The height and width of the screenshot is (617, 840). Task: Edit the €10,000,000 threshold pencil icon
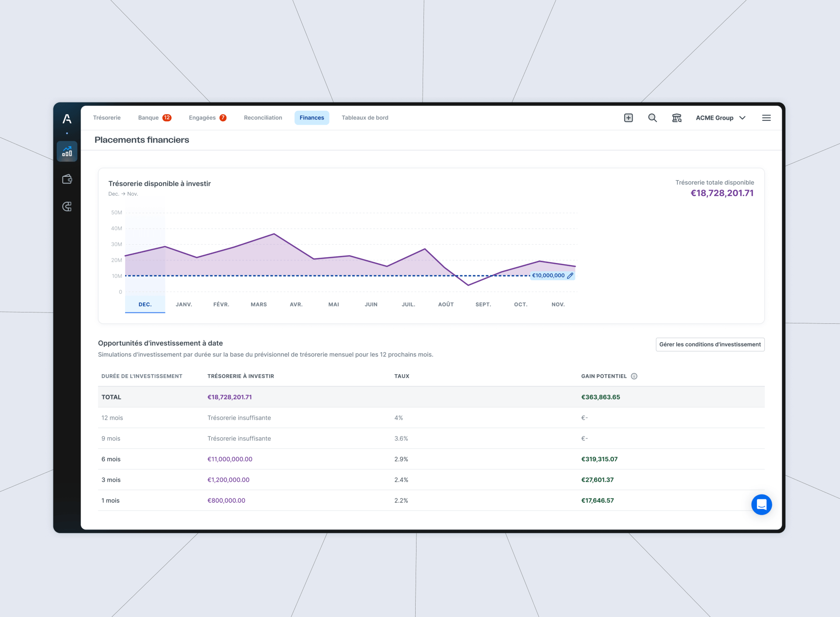click(570, 276)
